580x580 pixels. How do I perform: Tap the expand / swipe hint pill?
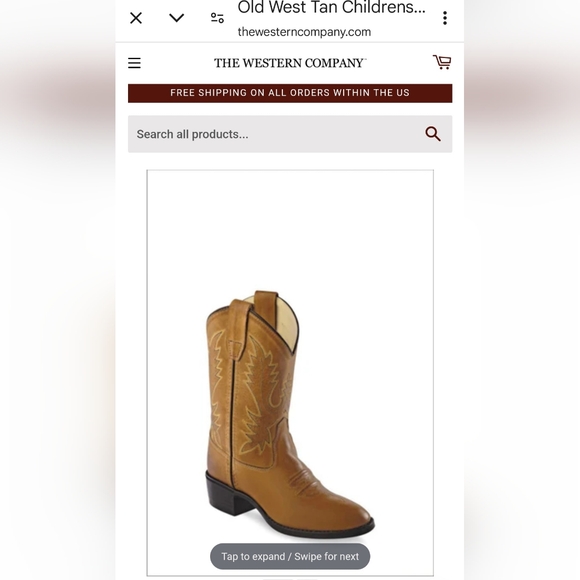pyautogui.click(x=290, y=556)
